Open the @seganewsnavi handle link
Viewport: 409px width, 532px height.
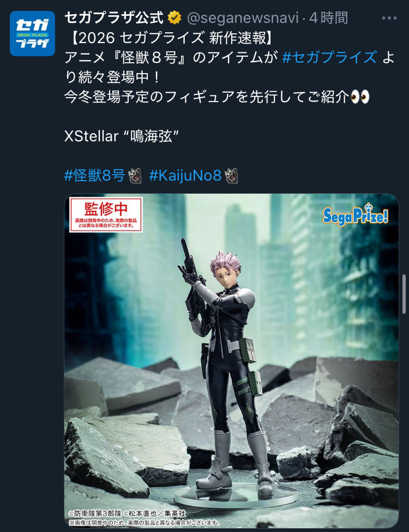[x=243, y=17]
